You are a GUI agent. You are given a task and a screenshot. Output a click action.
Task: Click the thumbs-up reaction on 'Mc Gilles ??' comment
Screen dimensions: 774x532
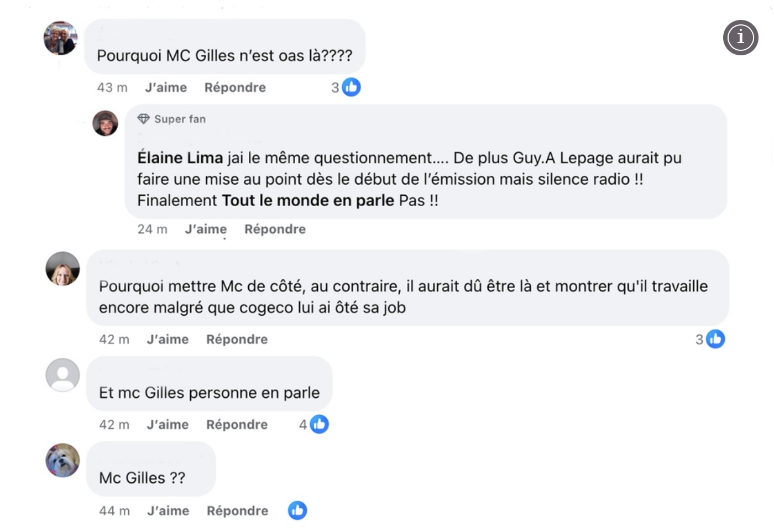click(297, 510)
